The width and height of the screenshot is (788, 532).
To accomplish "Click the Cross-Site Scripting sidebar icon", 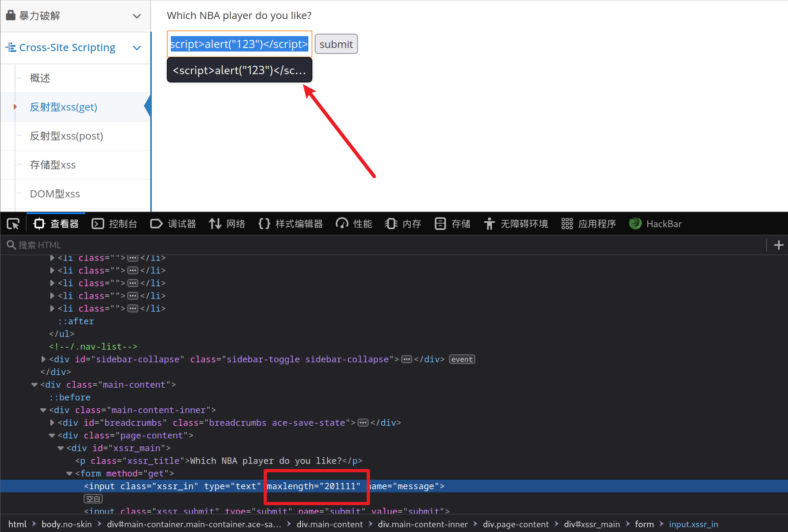I will pos(11,48).
